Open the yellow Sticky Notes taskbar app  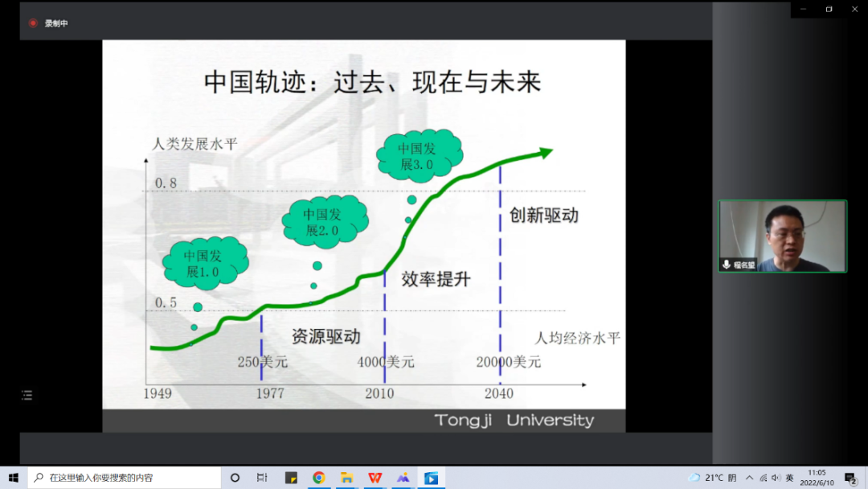point(291,478)
